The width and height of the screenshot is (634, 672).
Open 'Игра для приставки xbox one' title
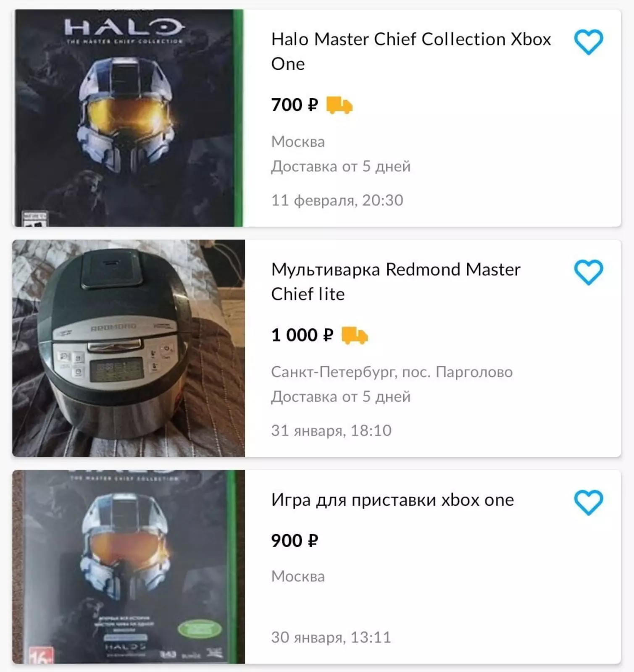coord(392,500)
